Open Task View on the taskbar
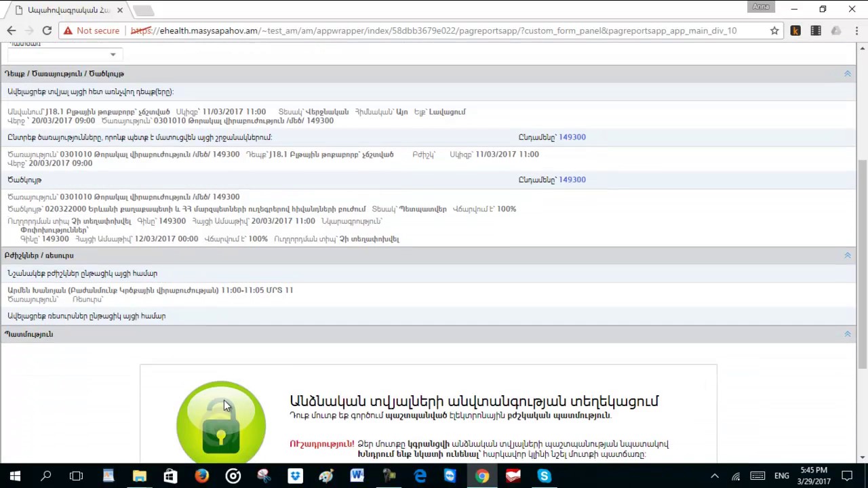 click(76, 476)
